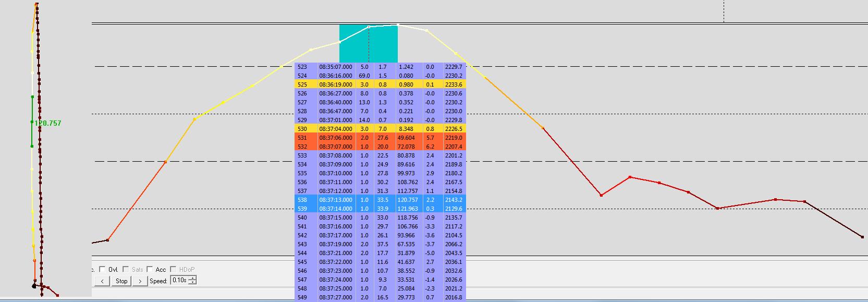Tick the grayed Sats checkbox
868x302 pixels.
126,270
